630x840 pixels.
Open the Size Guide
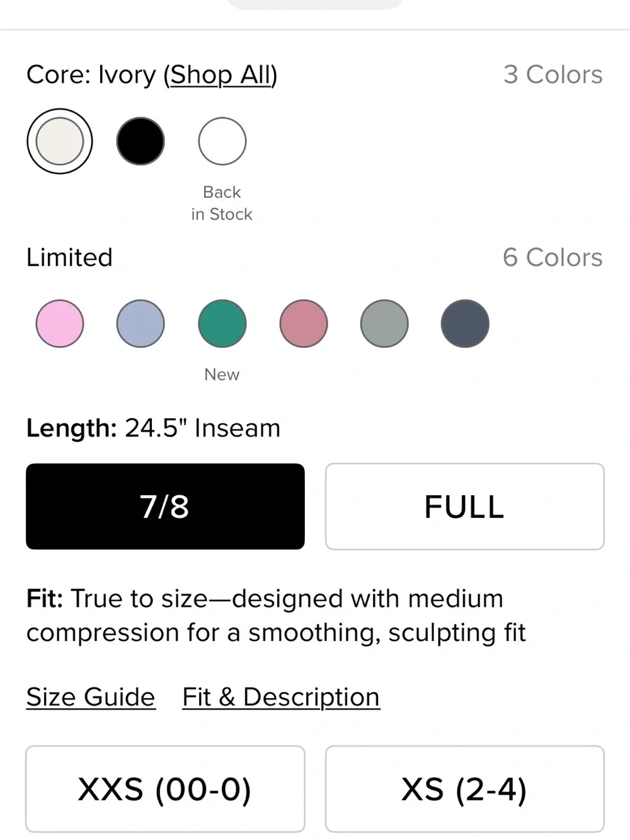click(x=91, y=697)
